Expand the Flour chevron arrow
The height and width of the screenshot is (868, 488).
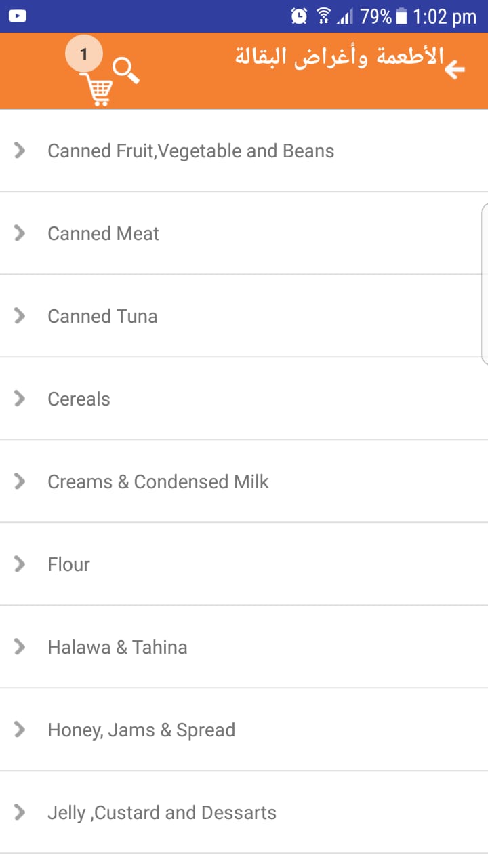(20, 564)
